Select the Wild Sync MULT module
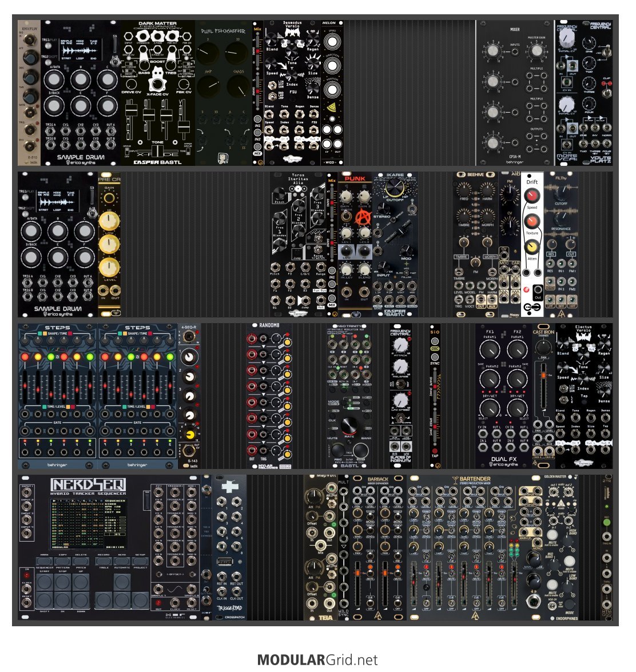The width and height of the screenshot is (636, 672). tap(343, 548)
